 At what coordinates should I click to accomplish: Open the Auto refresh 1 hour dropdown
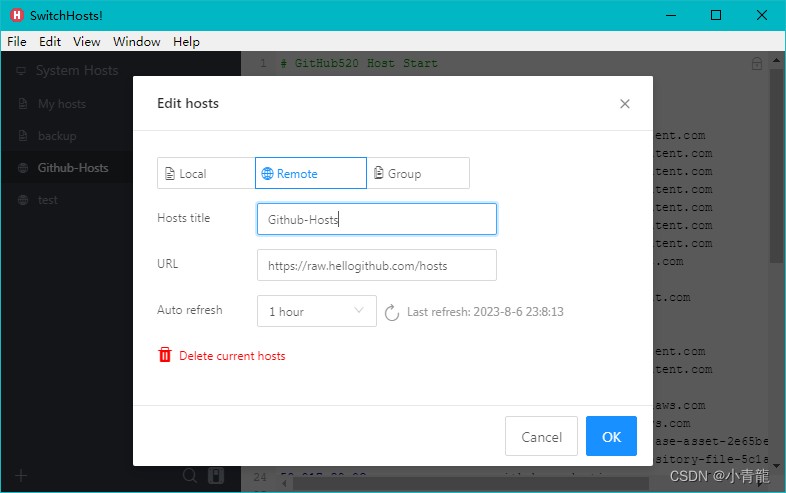[x=316, y=311]
